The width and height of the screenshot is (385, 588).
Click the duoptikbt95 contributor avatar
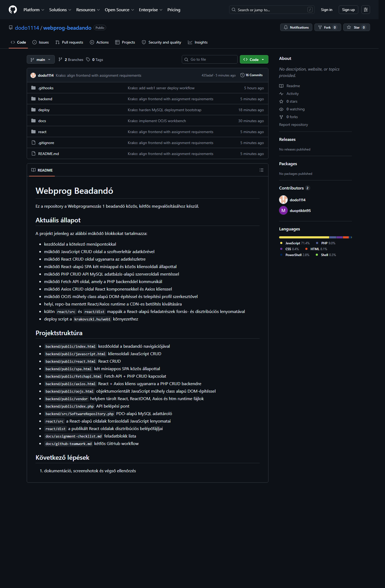(x=283, y=211)
